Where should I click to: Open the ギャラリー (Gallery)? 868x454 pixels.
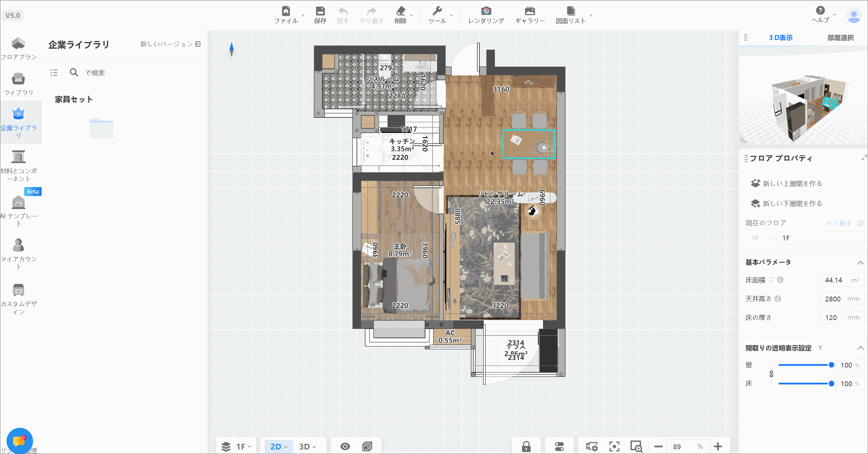click(x=530, y=11)
